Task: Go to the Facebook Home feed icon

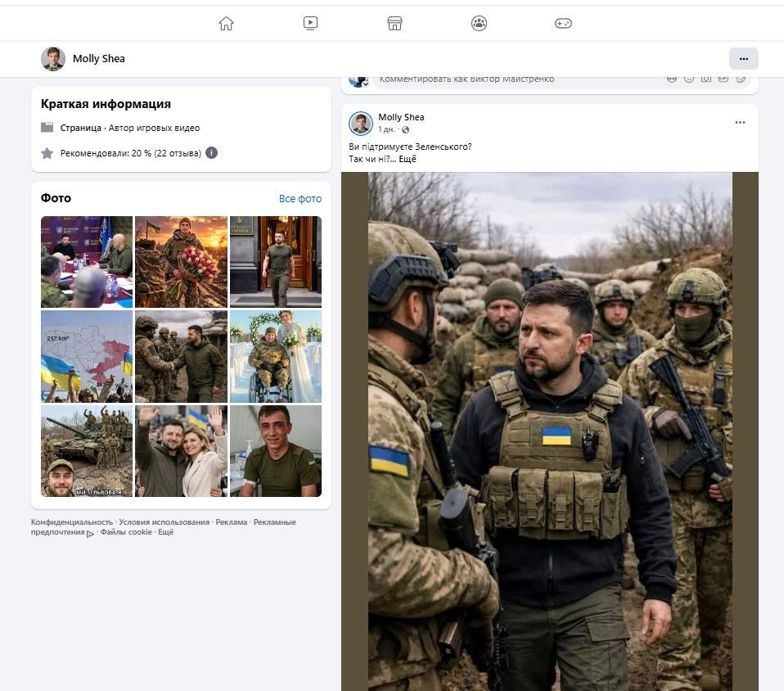Action: tap(227, 24)
